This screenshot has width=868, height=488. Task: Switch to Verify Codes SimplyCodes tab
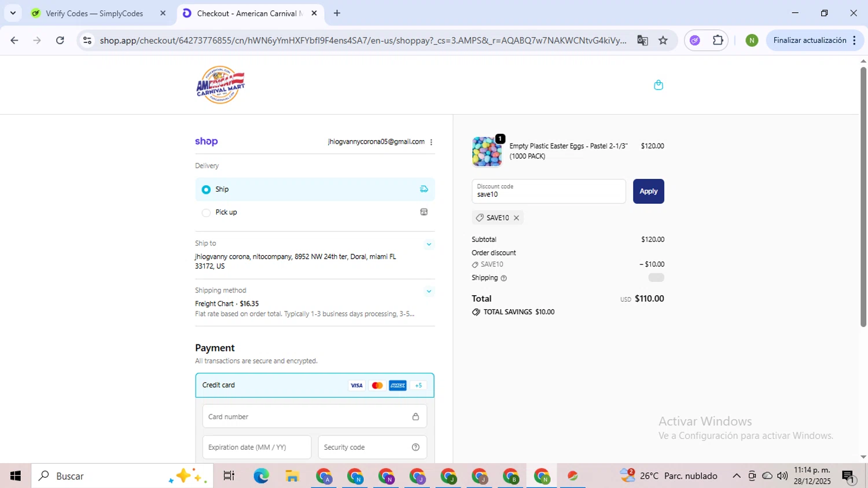pyautogui.click(x=94, y=13)
